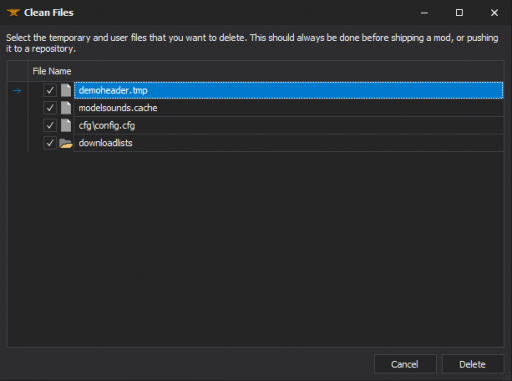Click the Clean Files app logo icon
The width and height of the screenshot is (512, 381).
[13, 13]
